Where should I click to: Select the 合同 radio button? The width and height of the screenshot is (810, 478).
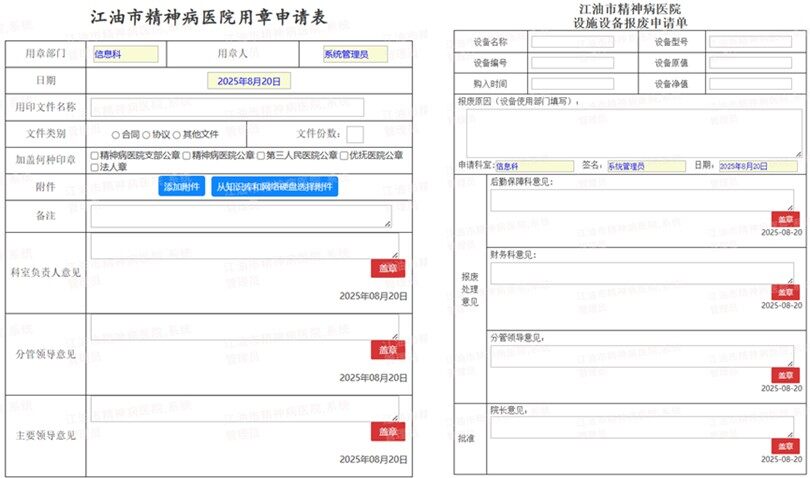[x=116, y=134]
